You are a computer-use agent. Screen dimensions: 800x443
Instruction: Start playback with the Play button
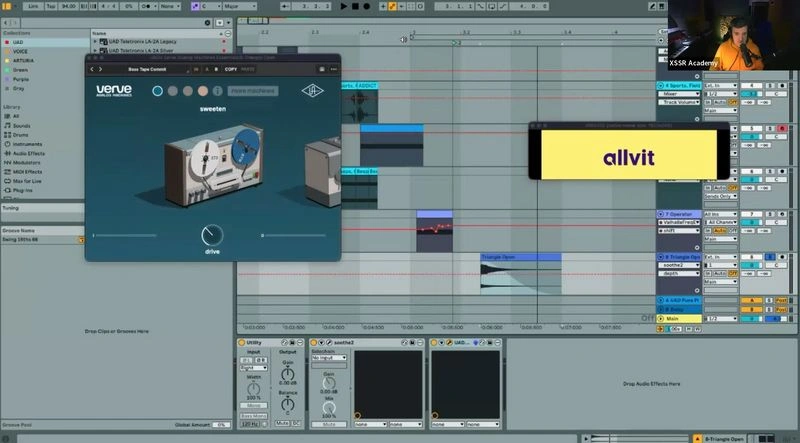[343, 6]
